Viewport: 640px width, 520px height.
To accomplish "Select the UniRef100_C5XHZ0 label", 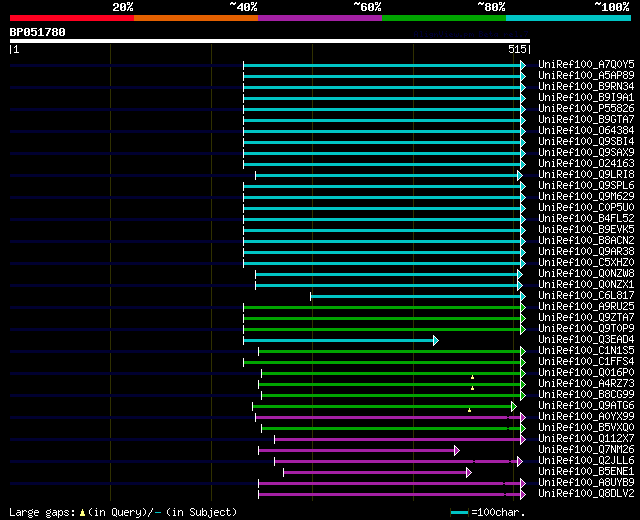I will coord(586,263).
